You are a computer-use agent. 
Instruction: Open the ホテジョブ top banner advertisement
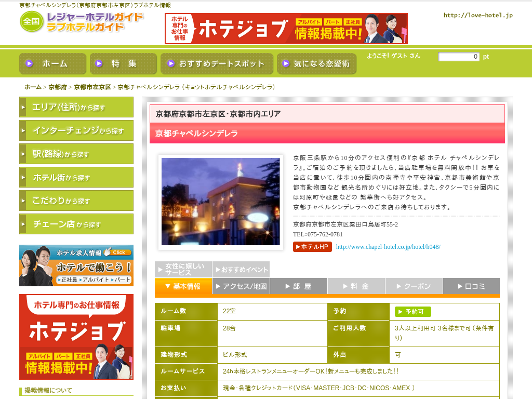pos(286,29)
